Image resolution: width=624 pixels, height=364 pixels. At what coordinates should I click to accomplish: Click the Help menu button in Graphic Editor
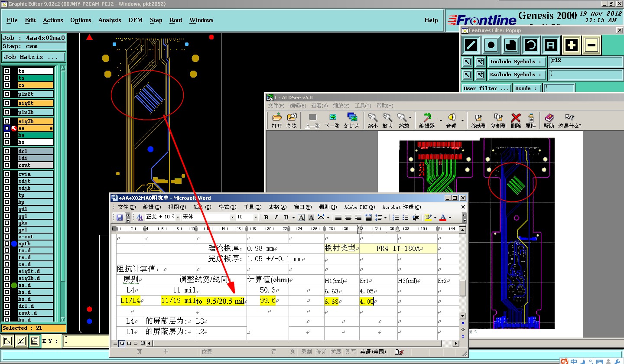[431, 20]
